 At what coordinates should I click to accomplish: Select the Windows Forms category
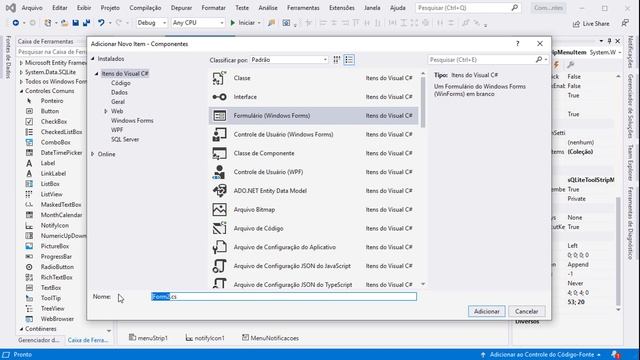pos(132,120)
